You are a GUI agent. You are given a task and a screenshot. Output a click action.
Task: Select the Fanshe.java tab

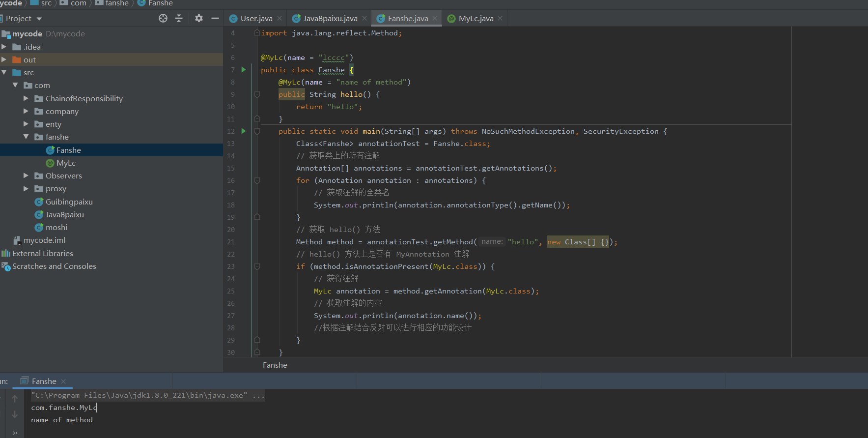407,19
